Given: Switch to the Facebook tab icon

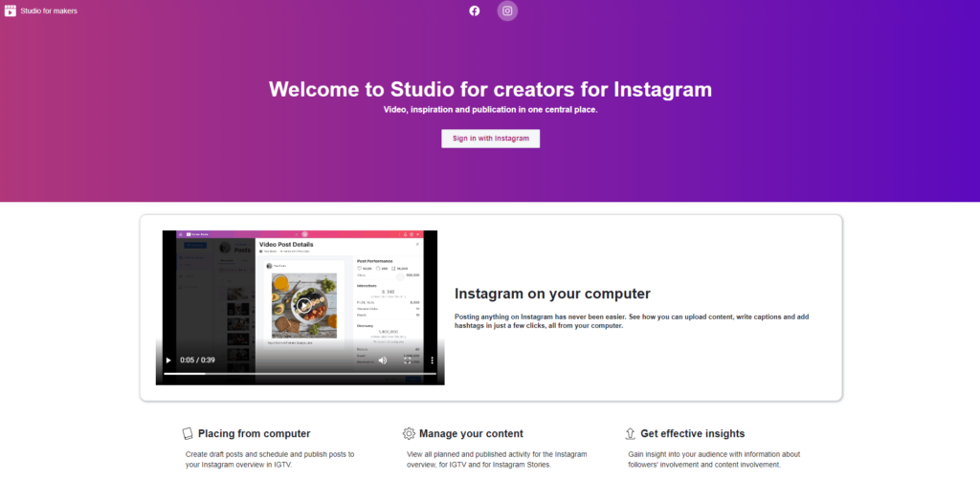Looking at the screenshot, I should click(x=475, y=11).
